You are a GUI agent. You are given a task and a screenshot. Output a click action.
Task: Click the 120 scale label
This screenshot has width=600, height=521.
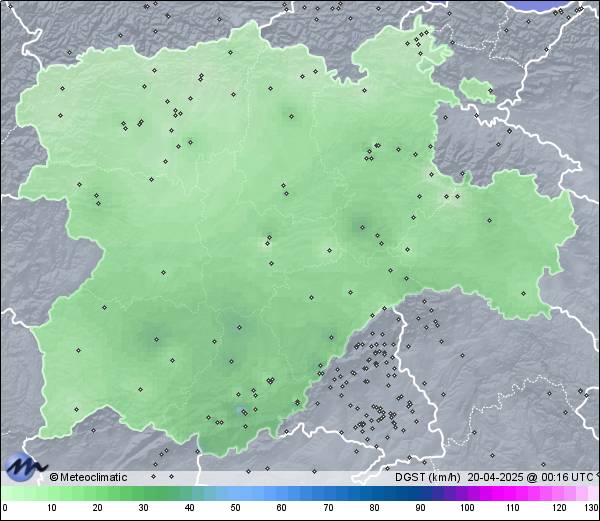559,508
